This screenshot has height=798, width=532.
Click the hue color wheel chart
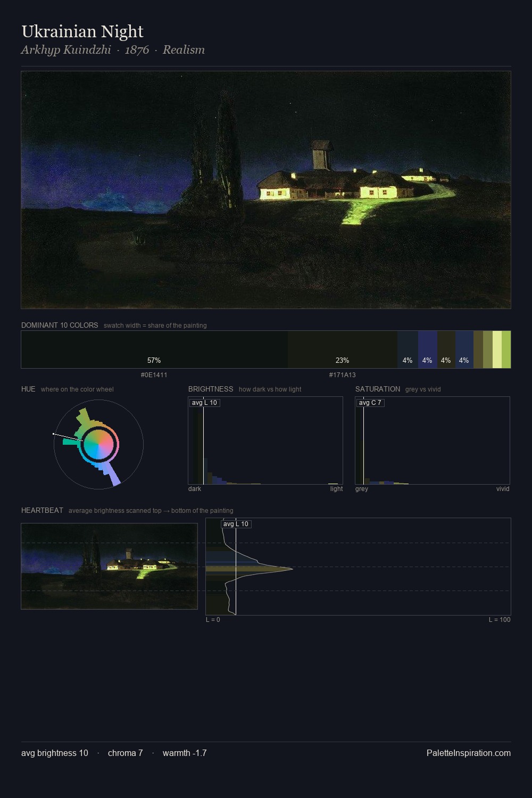pyautogui.click(x=98, y=444)
